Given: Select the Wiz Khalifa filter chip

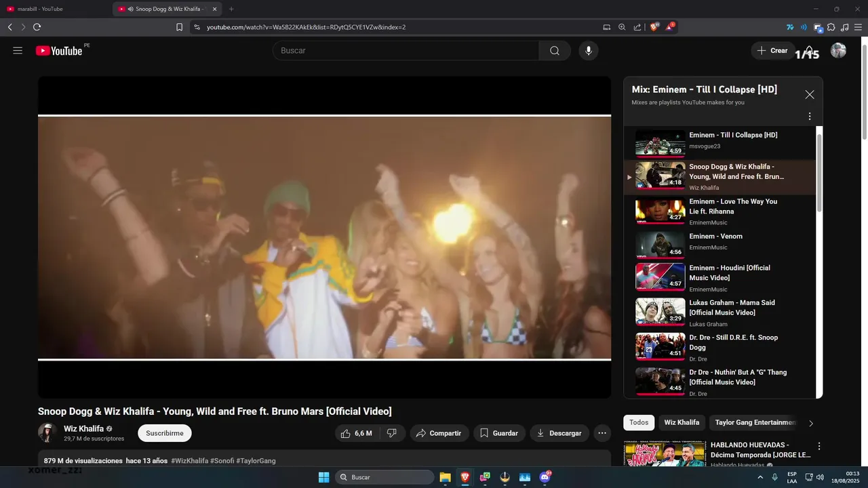Looking at the screenshot, I should 682,422.
